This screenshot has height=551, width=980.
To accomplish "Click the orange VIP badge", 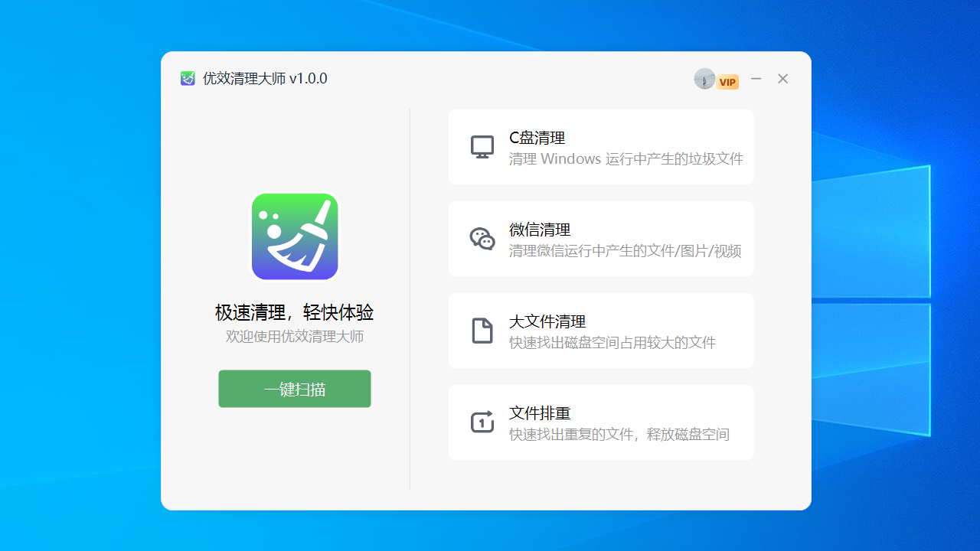I will [727, 81].
